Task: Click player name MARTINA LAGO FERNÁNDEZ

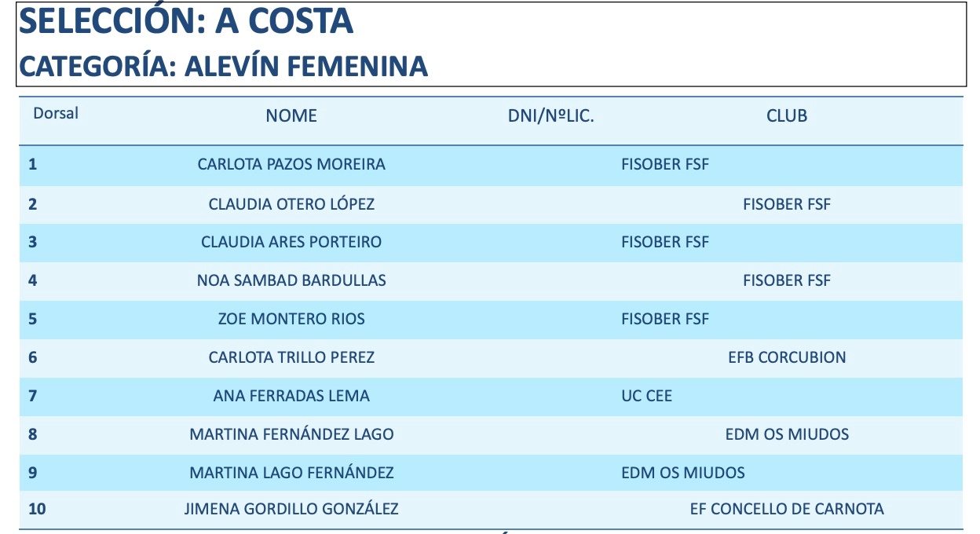Action: click(x=291, y=473)
